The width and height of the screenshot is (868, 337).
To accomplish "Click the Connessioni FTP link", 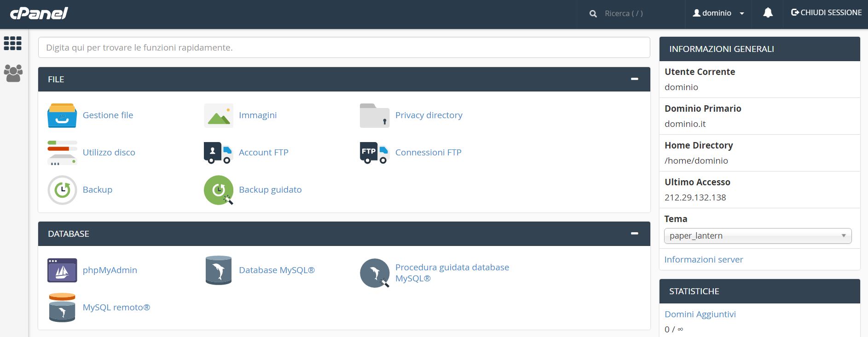I will point(428,153).
